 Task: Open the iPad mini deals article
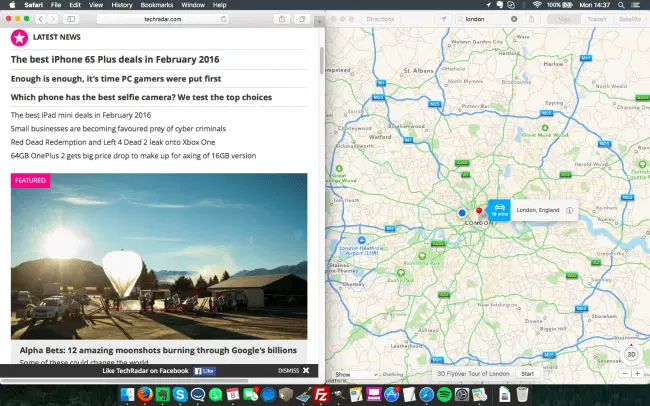pyautogui.click(x=81, y=115)
